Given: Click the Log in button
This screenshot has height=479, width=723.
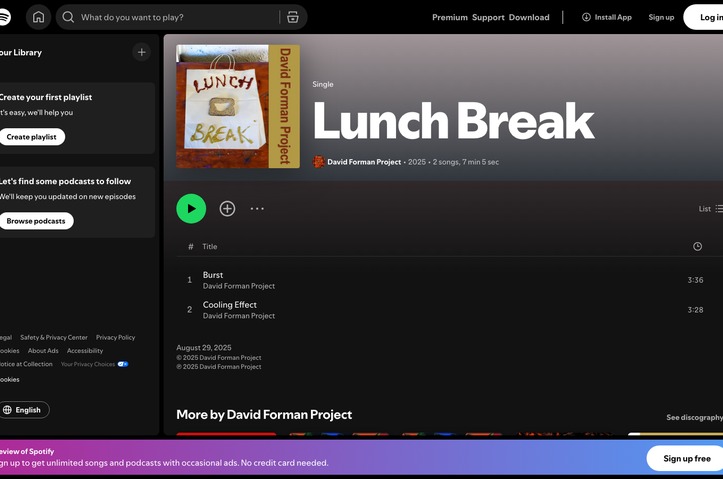Looking at the screenshot, I should click(x=703, y=18).
